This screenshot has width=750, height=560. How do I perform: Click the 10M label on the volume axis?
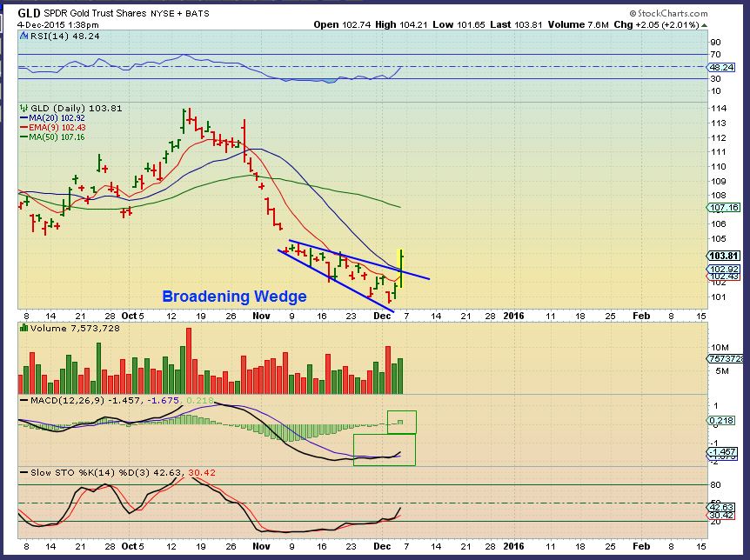[x=720, y=348]
